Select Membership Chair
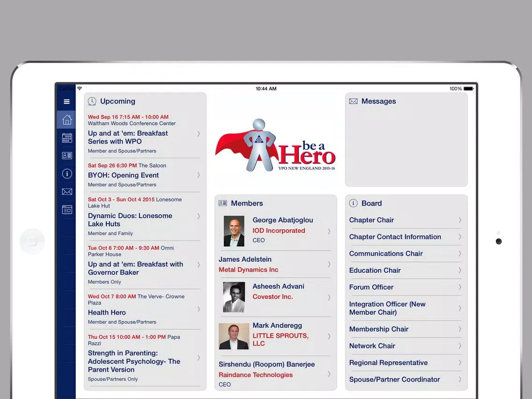Viewport: 532px width, 399px height. coord(379,329)
